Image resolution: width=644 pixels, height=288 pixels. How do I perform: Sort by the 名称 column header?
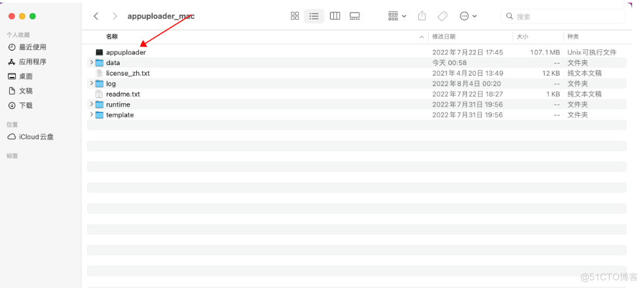[x=112, y=37]
